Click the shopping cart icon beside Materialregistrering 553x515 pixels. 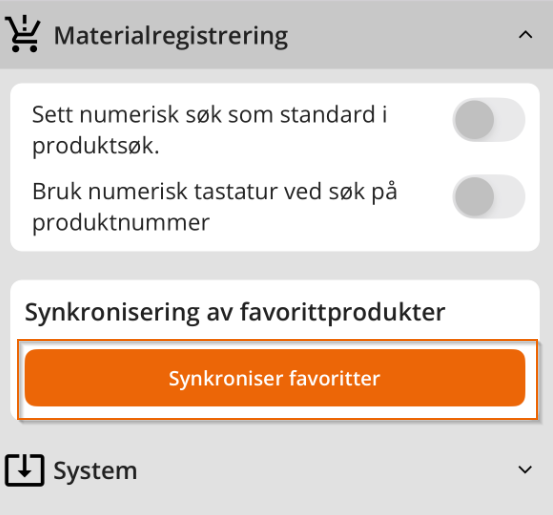pyautogui.click(x=23, y=34)
